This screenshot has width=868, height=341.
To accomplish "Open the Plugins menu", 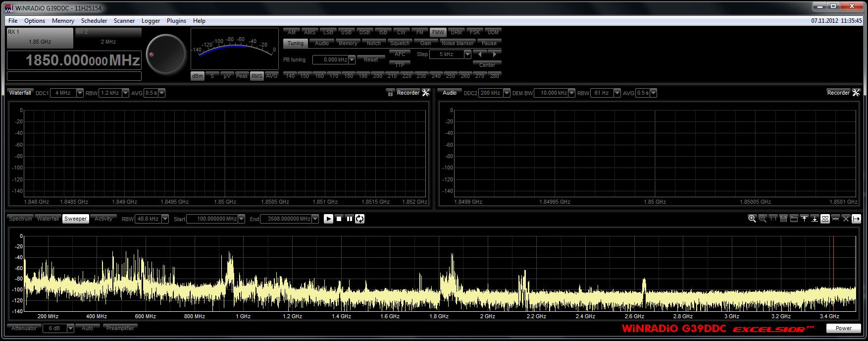I will [176, 21].
